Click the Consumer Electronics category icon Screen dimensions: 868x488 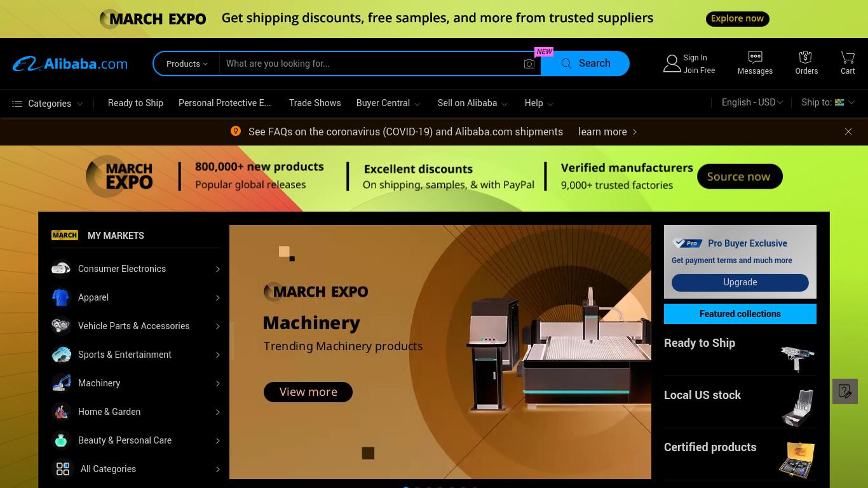click(x=61, y=269)
